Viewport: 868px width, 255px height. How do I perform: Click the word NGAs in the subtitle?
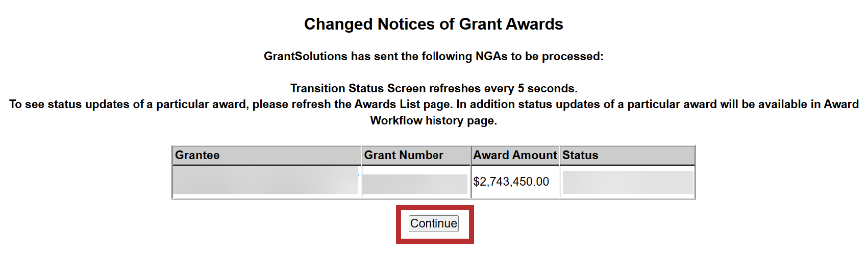point(491,56)
